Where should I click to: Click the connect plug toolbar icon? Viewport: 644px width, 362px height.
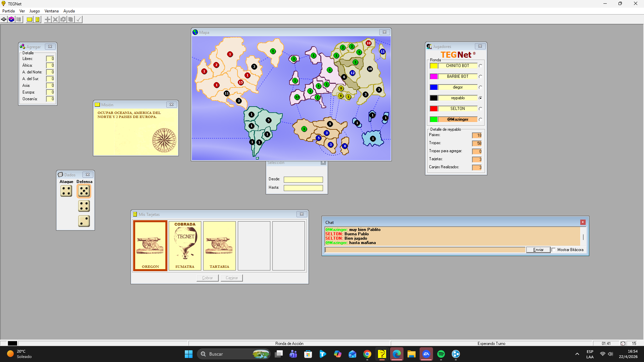coord(4,19)
